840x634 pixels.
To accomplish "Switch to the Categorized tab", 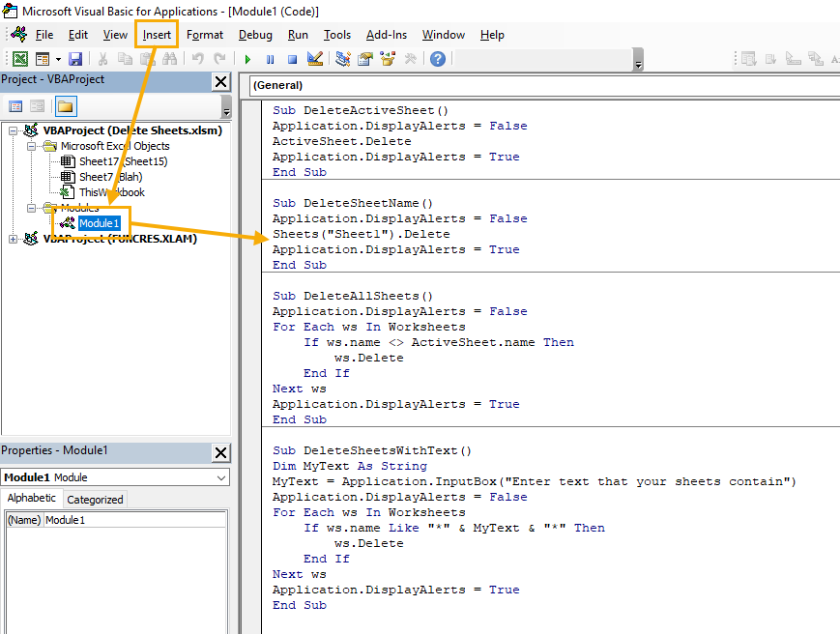I will tap(95, 500).
